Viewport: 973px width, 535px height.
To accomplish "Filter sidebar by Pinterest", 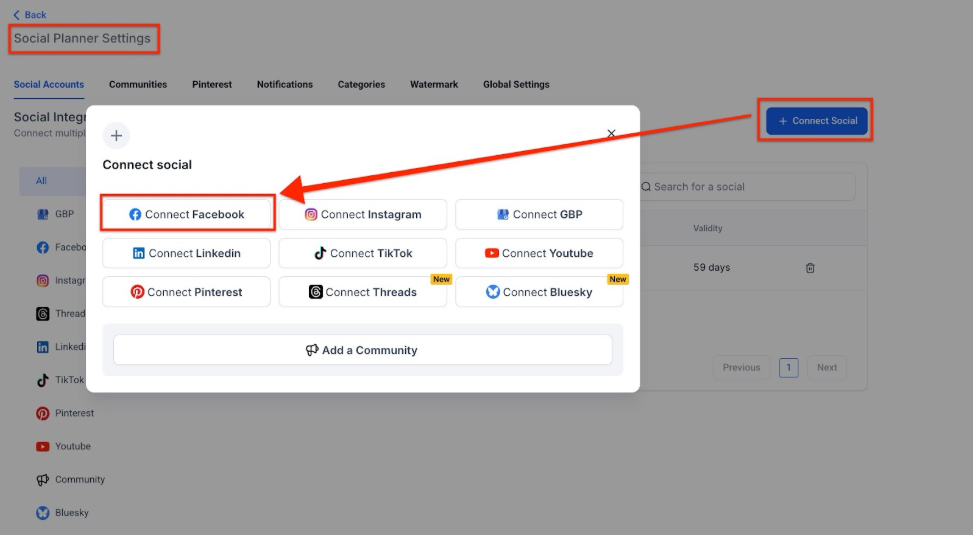I will click(x=65, y=413).
